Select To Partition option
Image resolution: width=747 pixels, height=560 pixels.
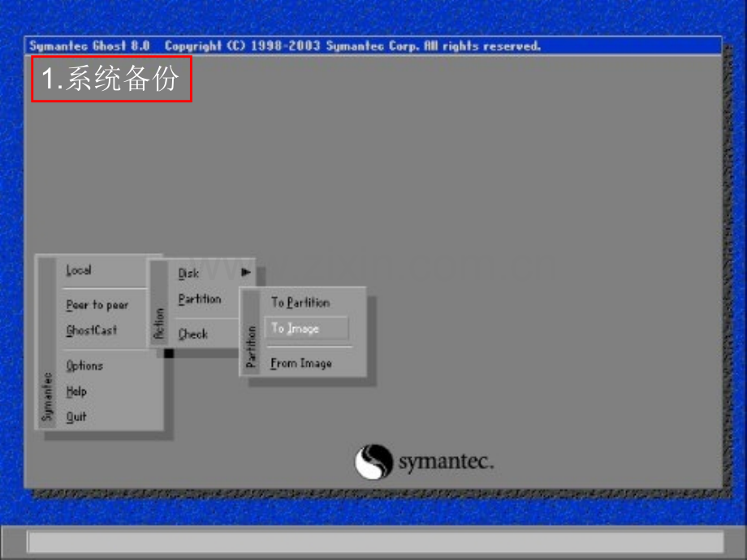[300, 303]
